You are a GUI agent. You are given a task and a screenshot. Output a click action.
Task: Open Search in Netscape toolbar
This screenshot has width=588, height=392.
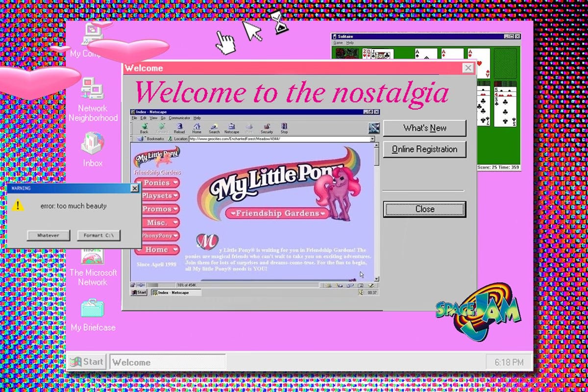(x=214, y=128)
